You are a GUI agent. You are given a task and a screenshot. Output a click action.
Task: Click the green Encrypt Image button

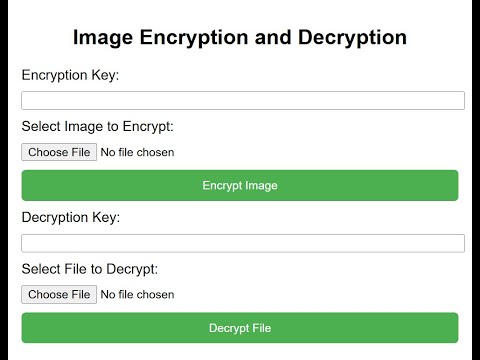point(240,185)
